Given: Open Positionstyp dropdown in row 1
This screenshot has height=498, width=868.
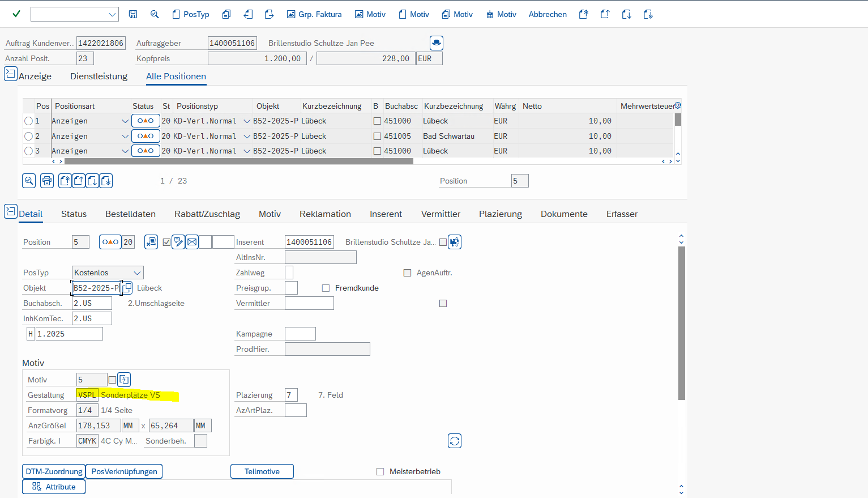Looking at the screenshot, I should coord(247,121).
